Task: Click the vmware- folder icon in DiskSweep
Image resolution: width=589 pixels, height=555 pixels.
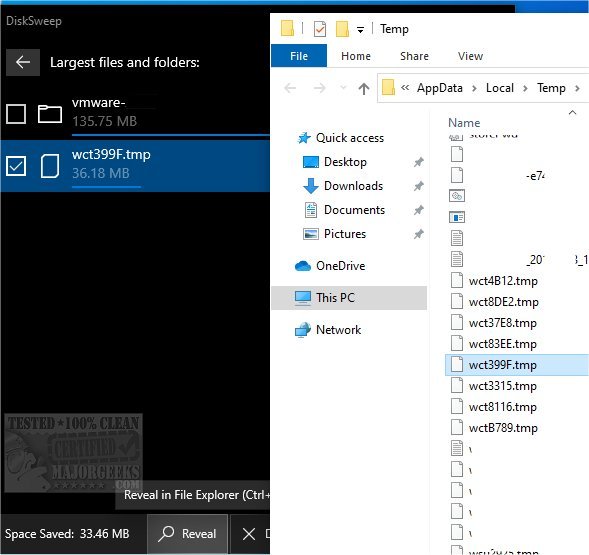Action: tap(50, 114)
